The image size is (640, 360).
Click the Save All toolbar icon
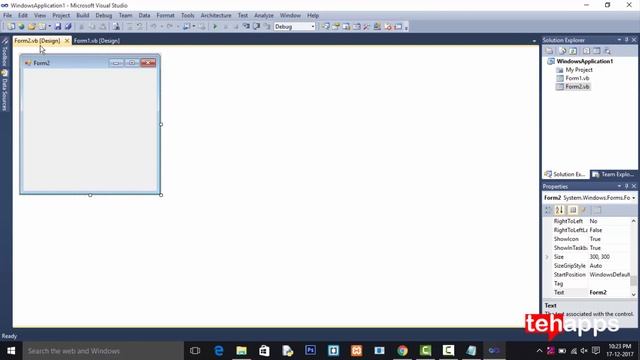coord(68,27)
